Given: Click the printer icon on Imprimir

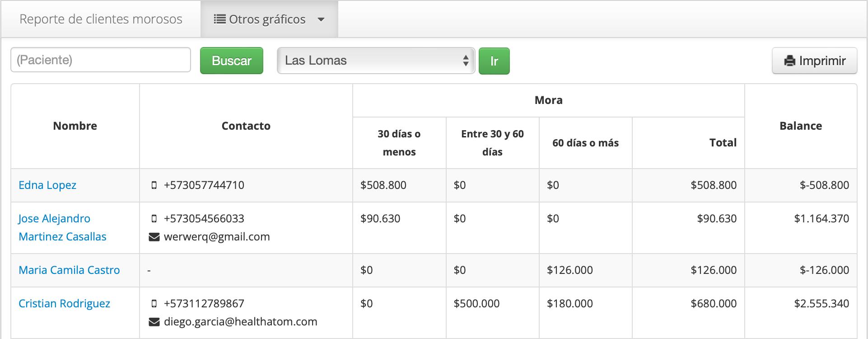Looking at the screenshot, I should click(x=789, y=61).
